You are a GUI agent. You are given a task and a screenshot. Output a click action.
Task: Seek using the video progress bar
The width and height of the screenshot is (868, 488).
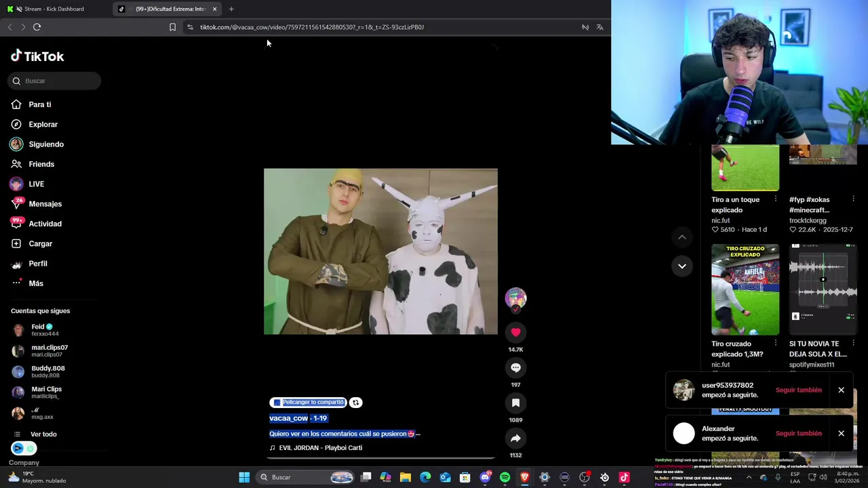[380, 458]
